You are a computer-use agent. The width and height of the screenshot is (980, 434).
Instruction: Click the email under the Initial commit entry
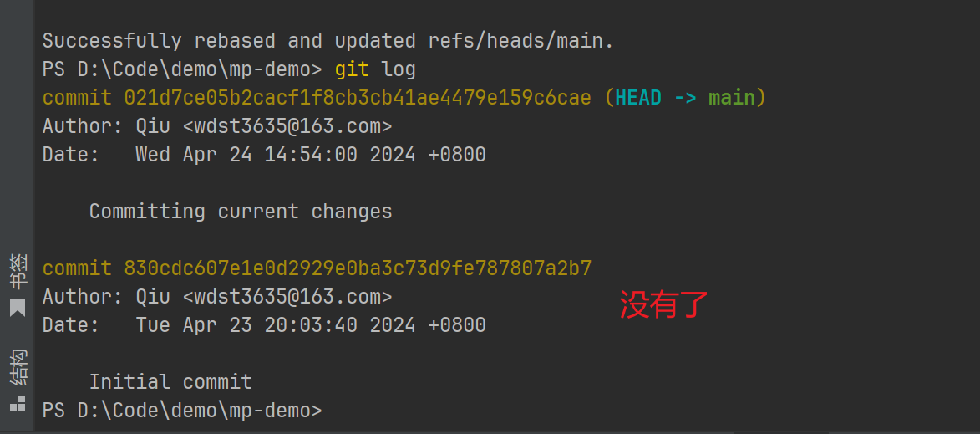pyautogui.click(x=287, y=296)
